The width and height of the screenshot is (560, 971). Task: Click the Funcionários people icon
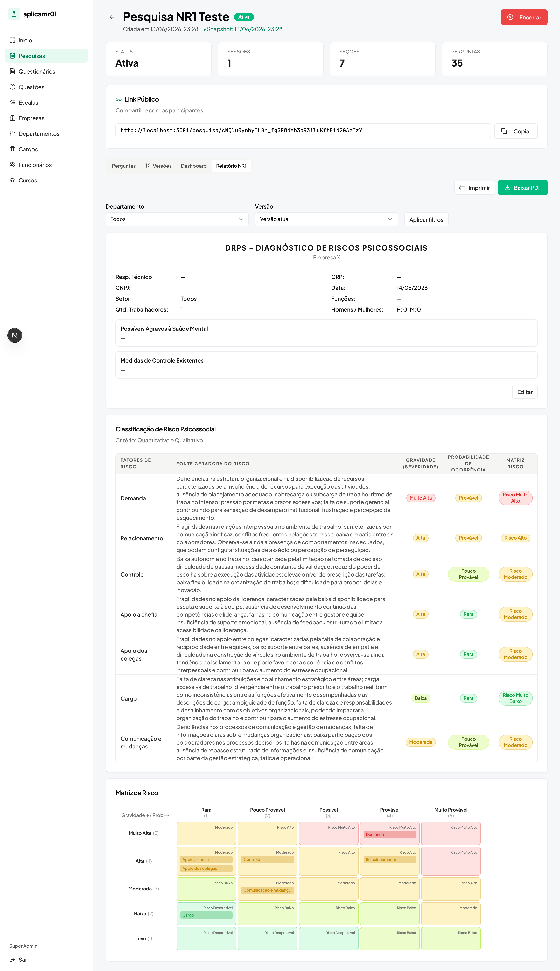click(12, 165)
